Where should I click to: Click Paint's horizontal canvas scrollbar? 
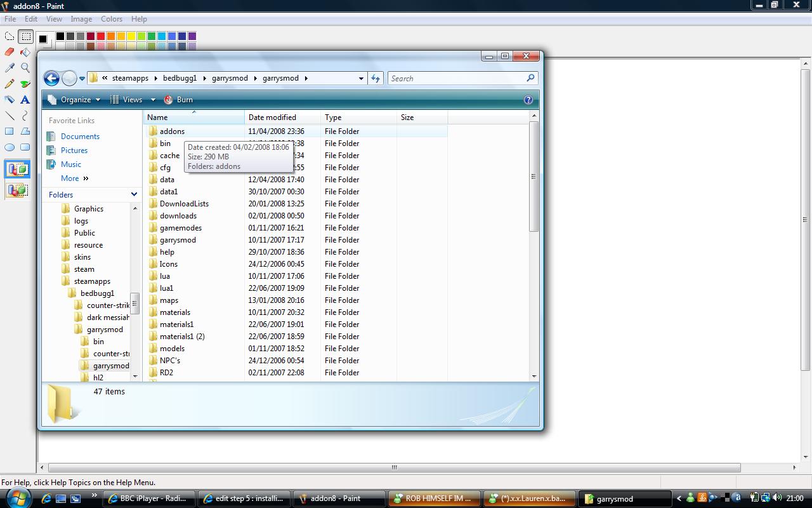coord(395,467)
